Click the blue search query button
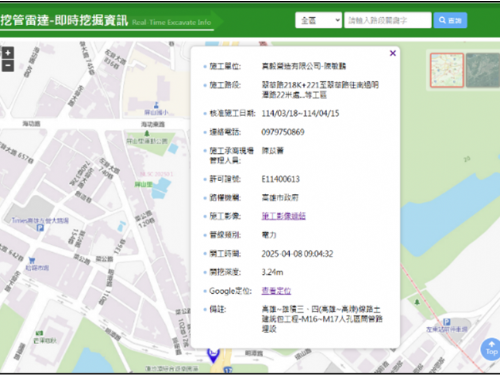The image size is (500, 375). (450, 20)
